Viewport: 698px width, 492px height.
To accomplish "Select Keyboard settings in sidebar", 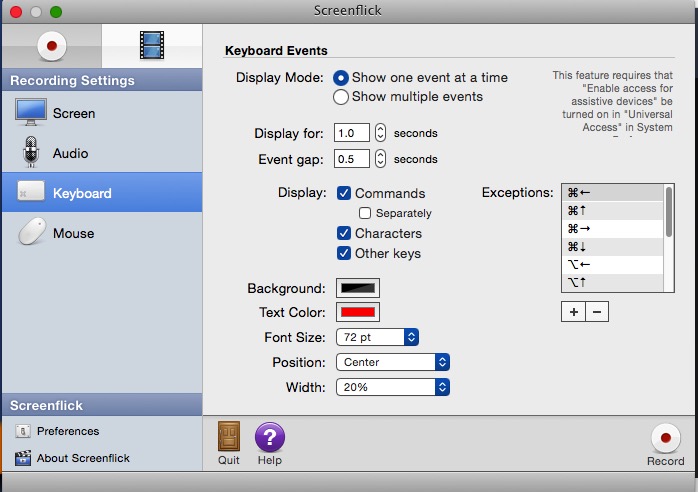I will pyautogui.click(x=102, y=192).
